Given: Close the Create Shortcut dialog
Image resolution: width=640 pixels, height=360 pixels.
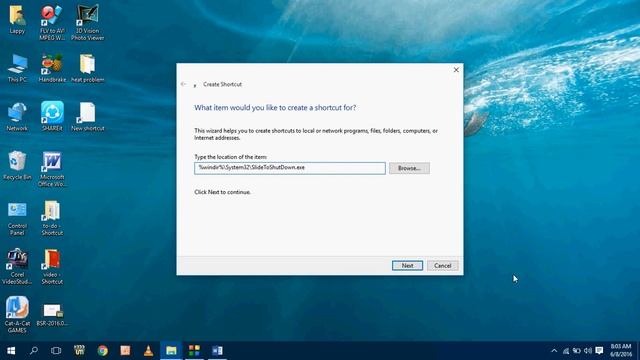Looking at the screenshot, I should tap(456, 70).
